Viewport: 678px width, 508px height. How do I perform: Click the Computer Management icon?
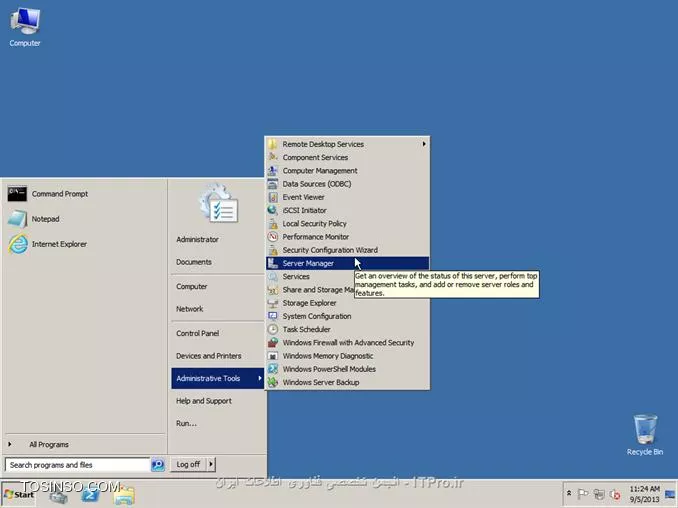[x=273, y=171]
